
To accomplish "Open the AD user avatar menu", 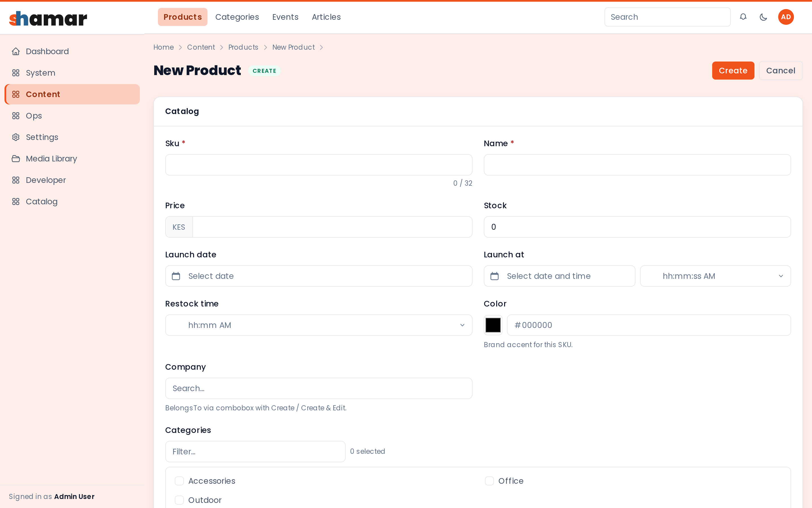I will click(786, 17).
